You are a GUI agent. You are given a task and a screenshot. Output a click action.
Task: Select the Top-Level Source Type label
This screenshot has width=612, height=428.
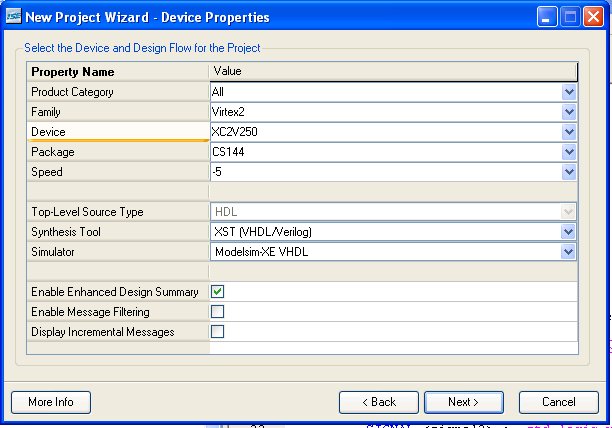coord(118,212)
